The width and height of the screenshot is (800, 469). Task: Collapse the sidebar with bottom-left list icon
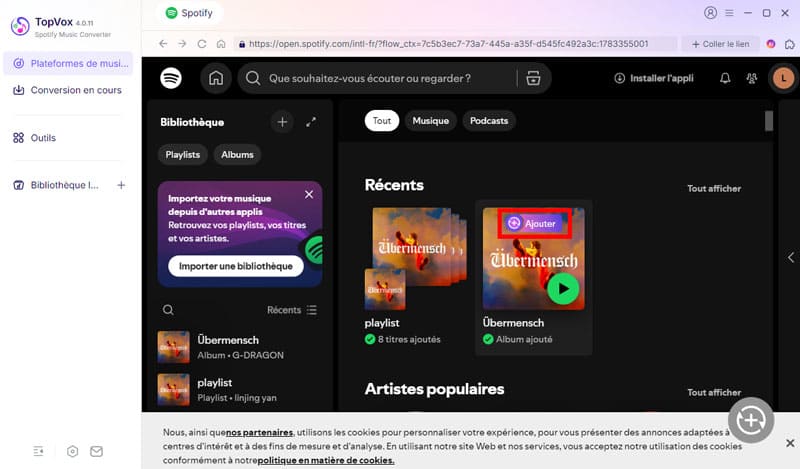(x=39, y=451)
